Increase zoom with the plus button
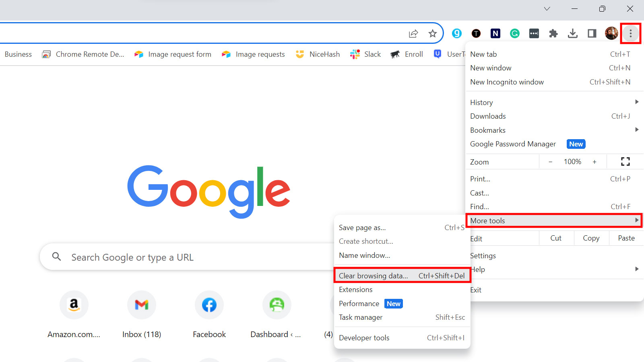Viewport: 644px width, 362px height. [594, 162]
